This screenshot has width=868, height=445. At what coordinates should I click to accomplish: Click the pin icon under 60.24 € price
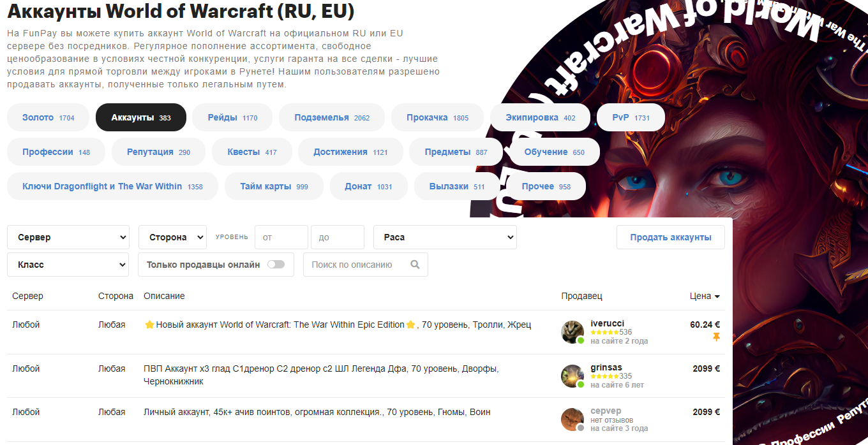click(x=716, y=337)
